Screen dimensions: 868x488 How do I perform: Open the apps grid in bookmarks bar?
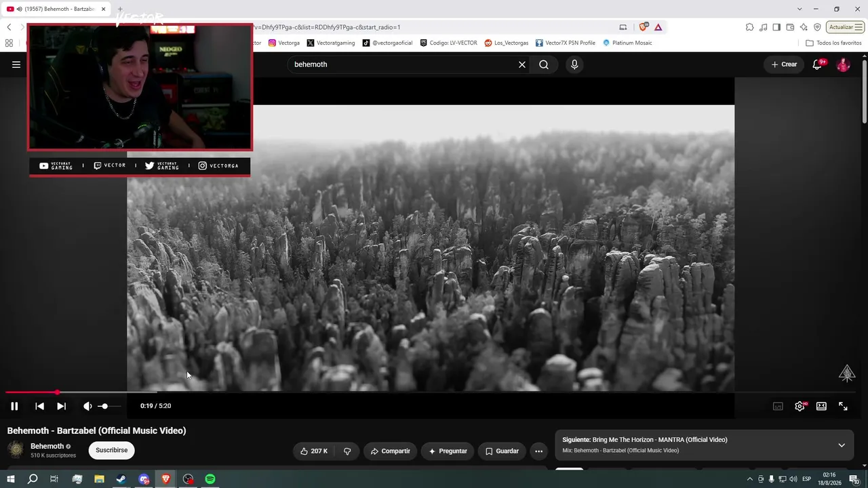click(9, 43)
